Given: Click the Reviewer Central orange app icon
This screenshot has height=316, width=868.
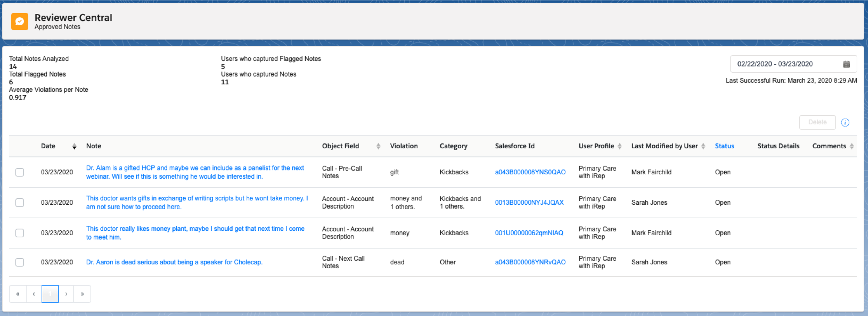Looking at the screenshot, I should pos(20,21).
